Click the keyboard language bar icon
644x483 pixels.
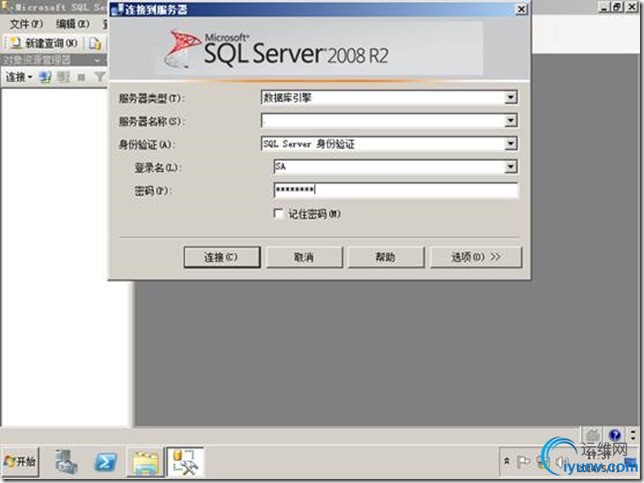[x=592, y=435]
